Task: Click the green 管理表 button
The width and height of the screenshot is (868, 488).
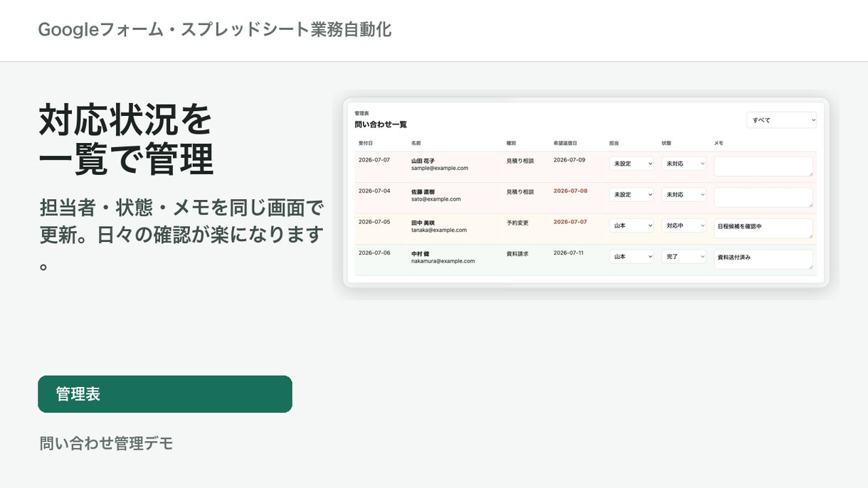Action: click(x=165, y=394)
